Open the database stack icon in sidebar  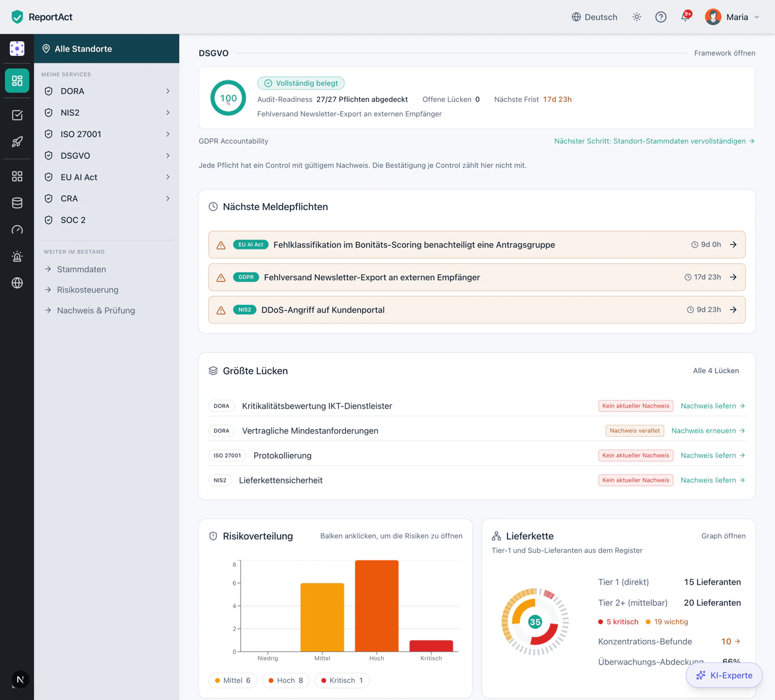(x=17, y=203)
